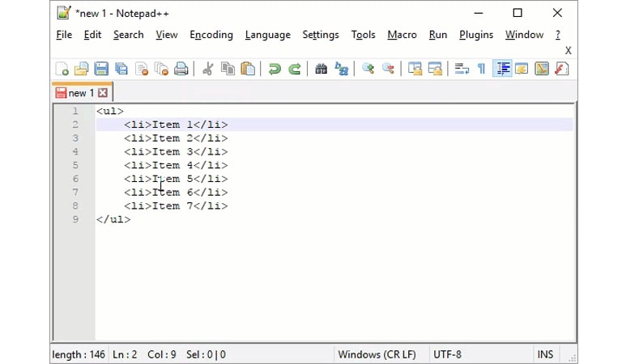The image size is (622, 364).
Task: Open the Settings menu
Action: point(321,35)
